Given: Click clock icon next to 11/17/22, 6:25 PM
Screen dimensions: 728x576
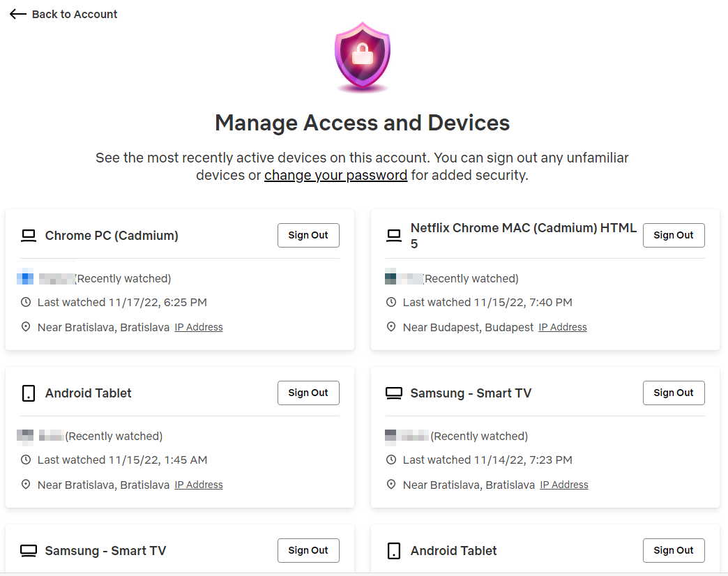Looking at the screenshot, I should coord(26,303).
